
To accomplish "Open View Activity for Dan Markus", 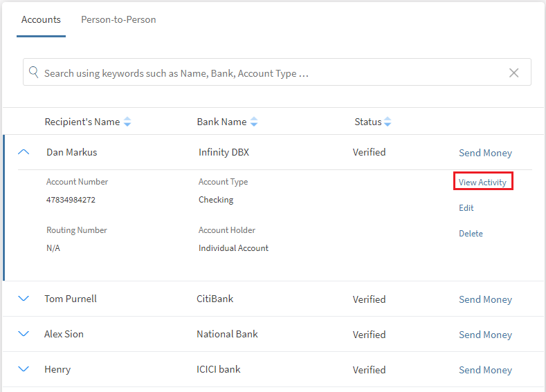I will pos(482,183).
